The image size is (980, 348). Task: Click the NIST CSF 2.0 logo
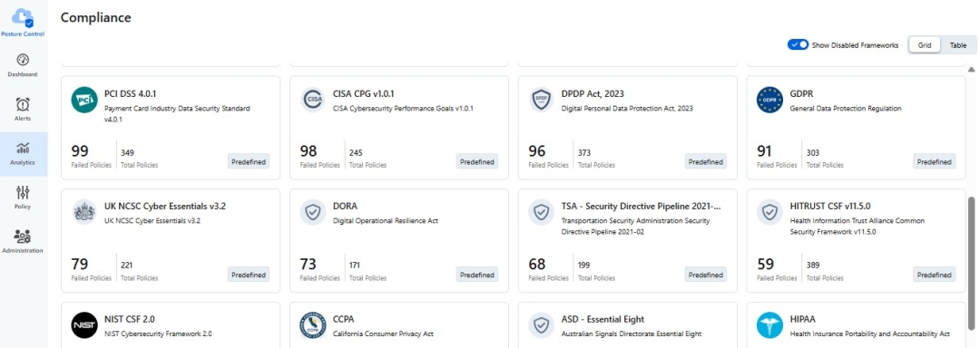pyautogui.click(x=84, y=325)
